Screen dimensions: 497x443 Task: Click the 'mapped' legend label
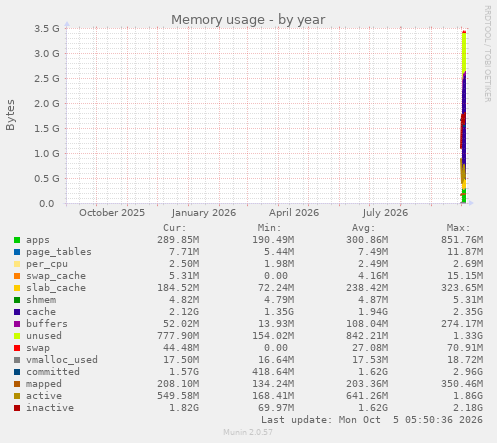pyautogui.click(x=44, y=384)
